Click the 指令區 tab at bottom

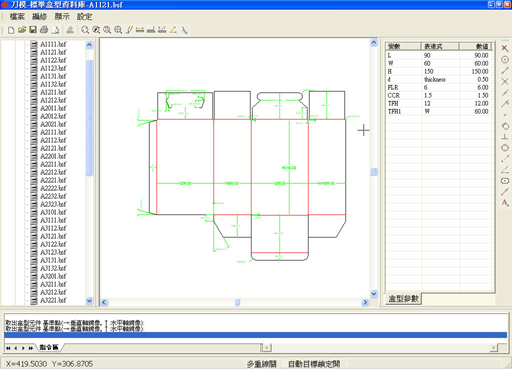click(49, 347)
